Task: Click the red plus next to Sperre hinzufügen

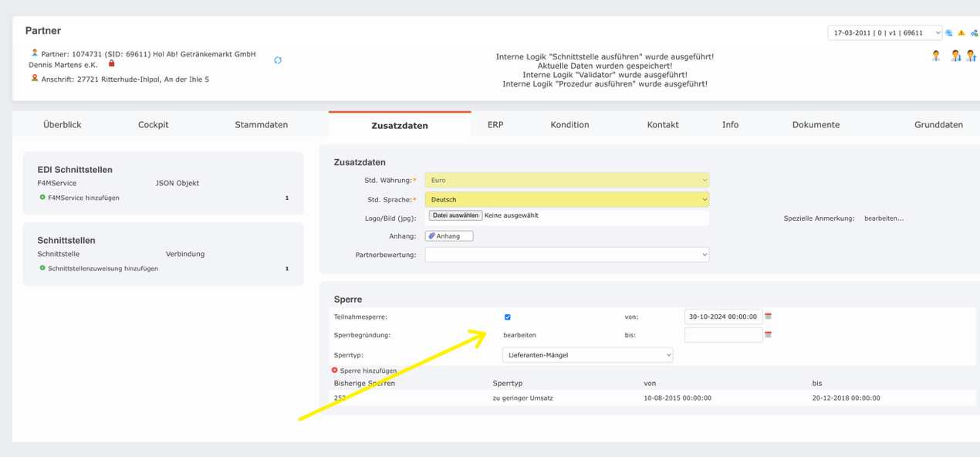Action: point(335,371)
